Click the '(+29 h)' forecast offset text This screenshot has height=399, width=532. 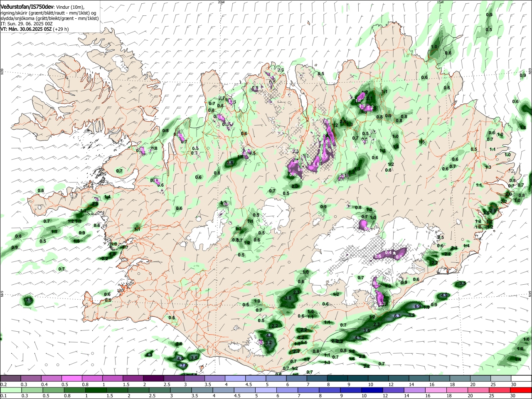tap(61, 29)
